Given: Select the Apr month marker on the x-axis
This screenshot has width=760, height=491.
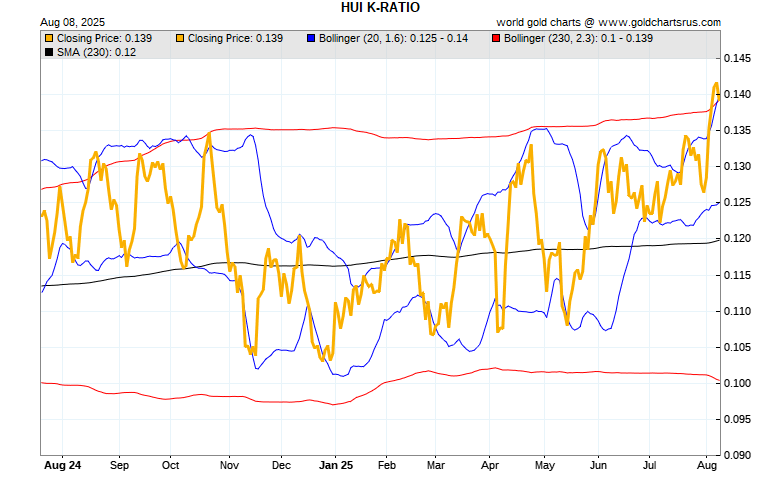Looking at the screenshot, I should (x=490, y=465).
